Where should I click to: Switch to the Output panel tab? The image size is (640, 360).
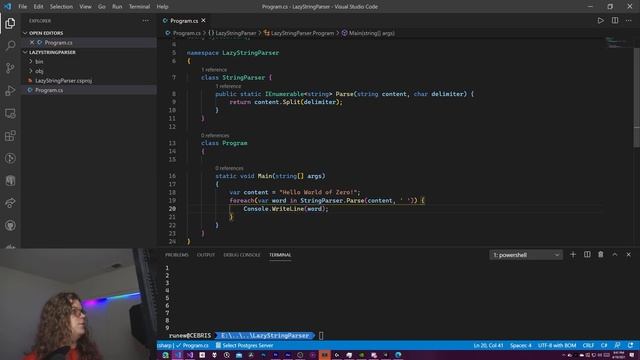pyautogui.click(x=206, y=255)
